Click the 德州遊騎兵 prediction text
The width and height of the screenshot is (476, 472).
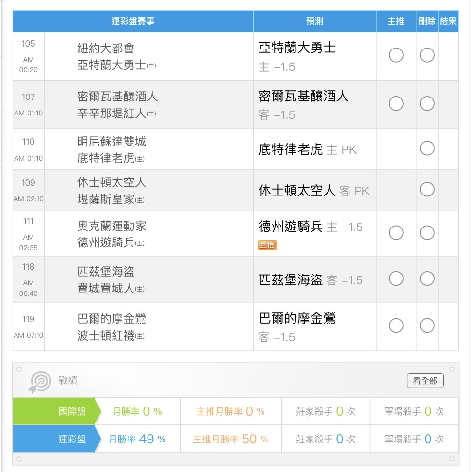290,227
